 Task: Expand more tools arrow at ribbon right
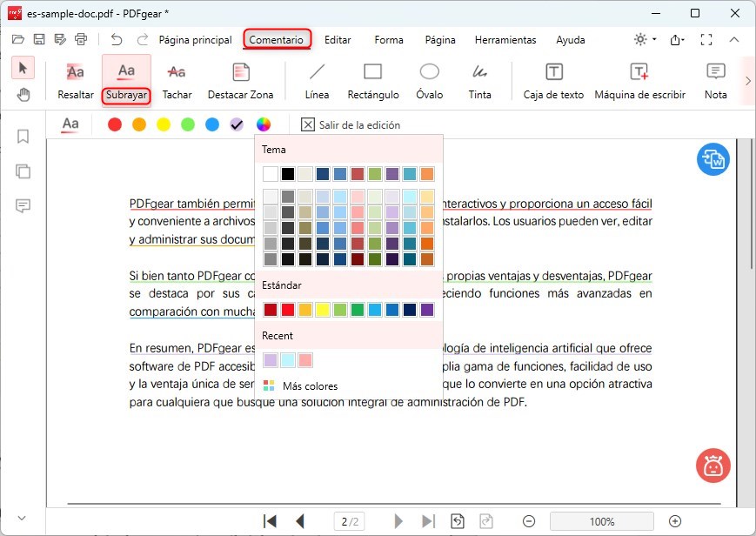pos(748,81)
